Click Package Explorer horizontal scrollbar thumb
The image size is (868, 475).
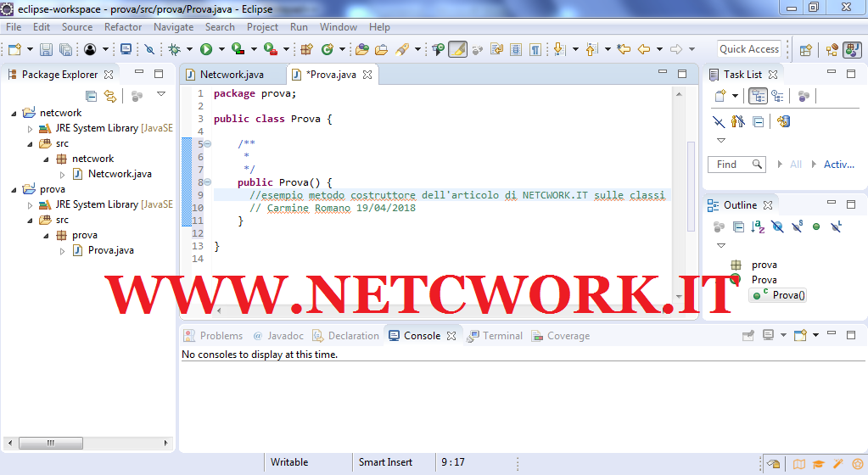coord(50,443)
